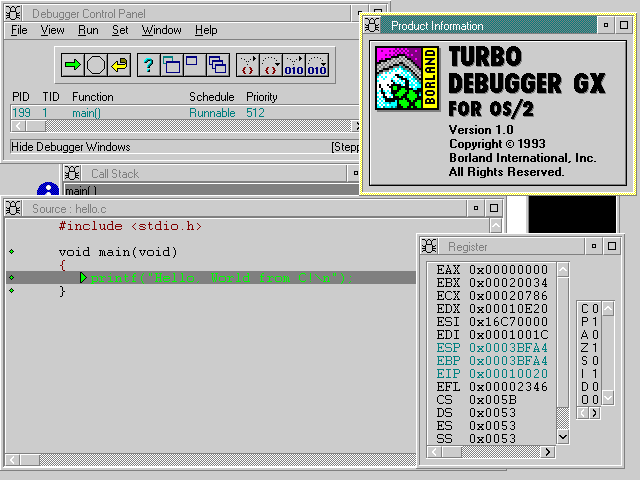The height and width of the screenshot is (480, 640).
Task: Select EIP register value 0x00010020
Action: (508, 373)
